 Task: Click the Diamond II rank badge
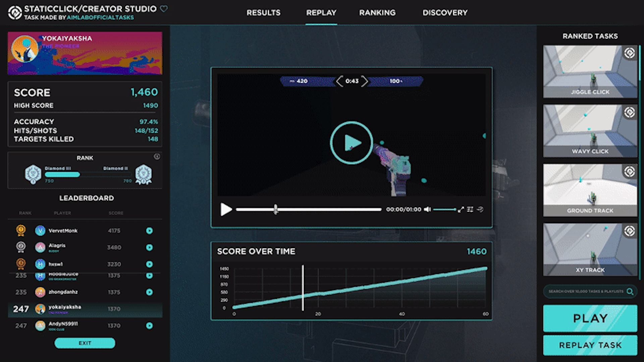coord(143,174)
